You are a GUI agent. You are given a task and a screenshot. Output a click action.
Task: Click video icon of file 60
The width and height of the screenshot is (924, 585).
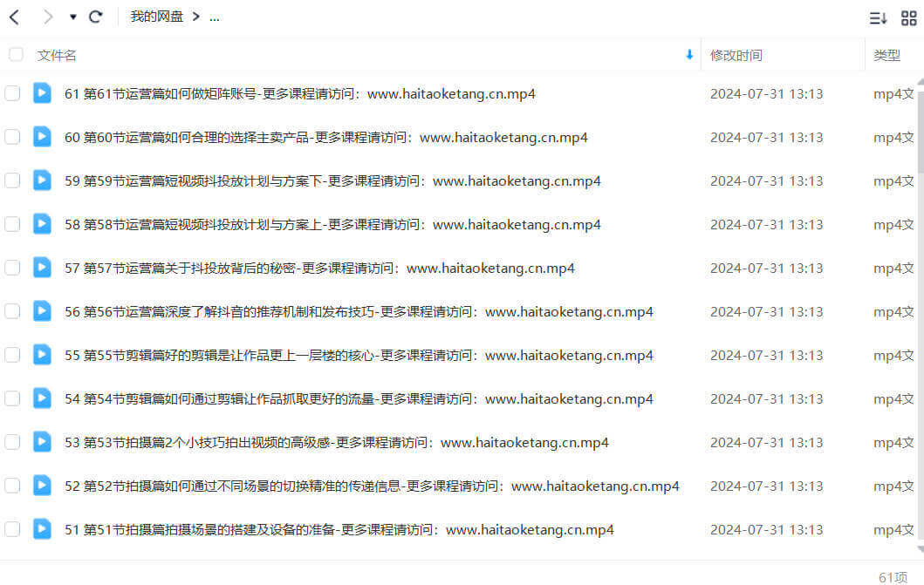point(42,137)
